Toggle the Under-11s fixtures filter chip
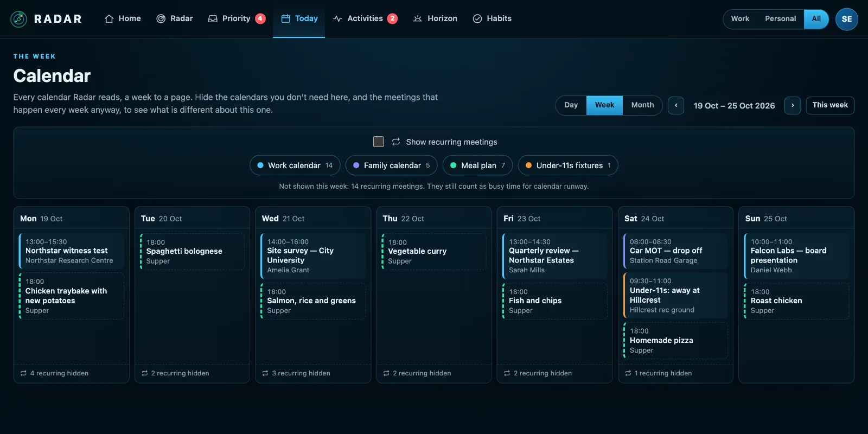This screenshot has height=434, width=868. [568, 165]
